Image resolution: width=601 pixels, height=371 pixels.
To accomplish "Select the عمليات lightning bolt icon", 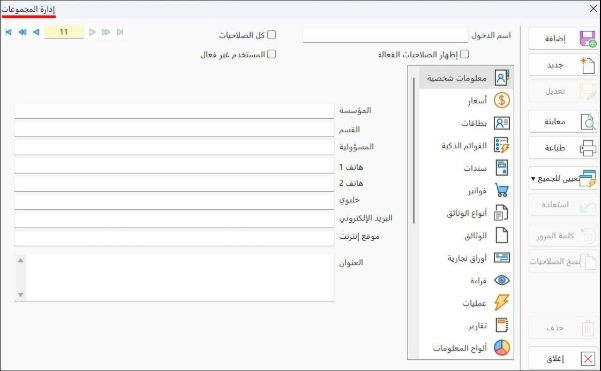I will click(x=501, y=302).
